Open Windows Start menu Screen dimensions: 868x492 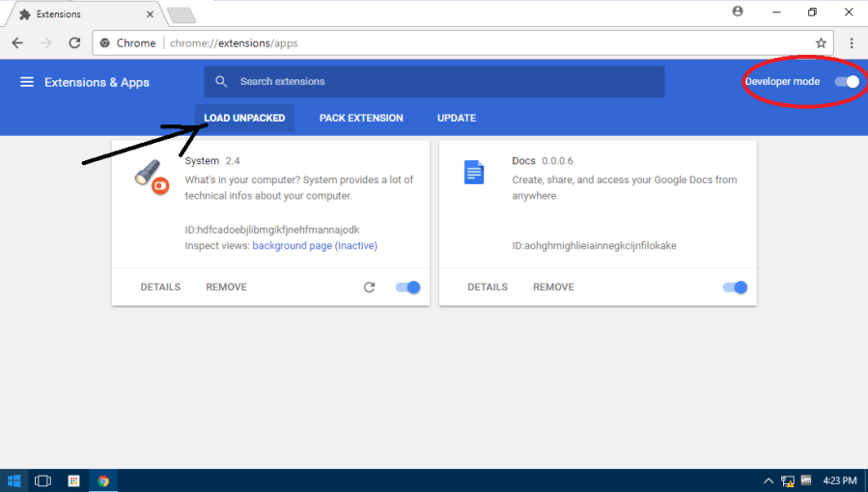coord(14,480)
